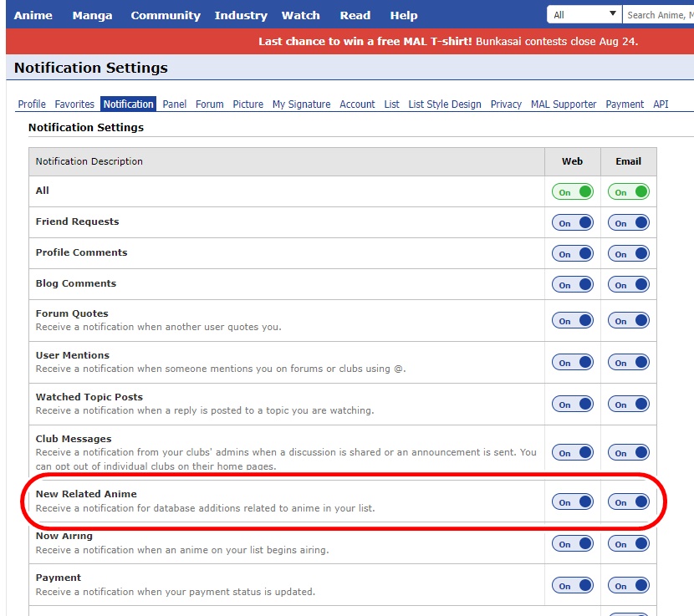Toggle the All Email notifications switch

(629, 191)
